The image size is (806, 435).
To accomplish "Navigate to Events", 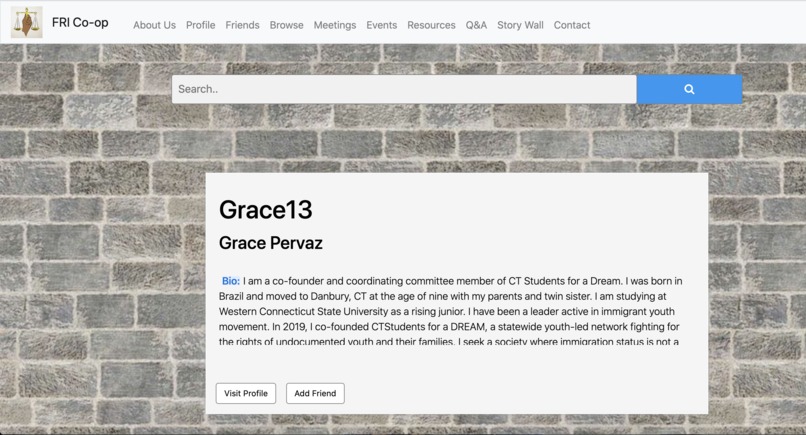I will (381, 25).
